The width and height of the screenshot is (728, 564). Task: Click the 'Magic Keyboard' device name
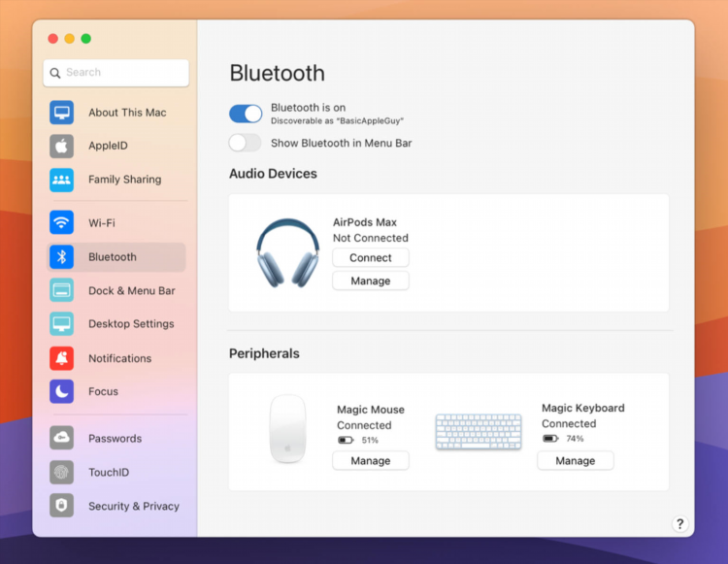click(583, 408)
